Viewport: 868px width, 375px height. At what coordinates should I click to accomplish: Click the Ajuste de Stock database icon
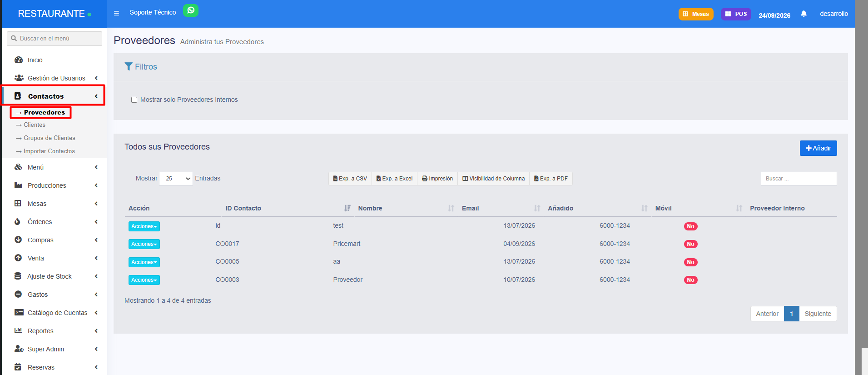pyautogui.click(x=18, y=276)
